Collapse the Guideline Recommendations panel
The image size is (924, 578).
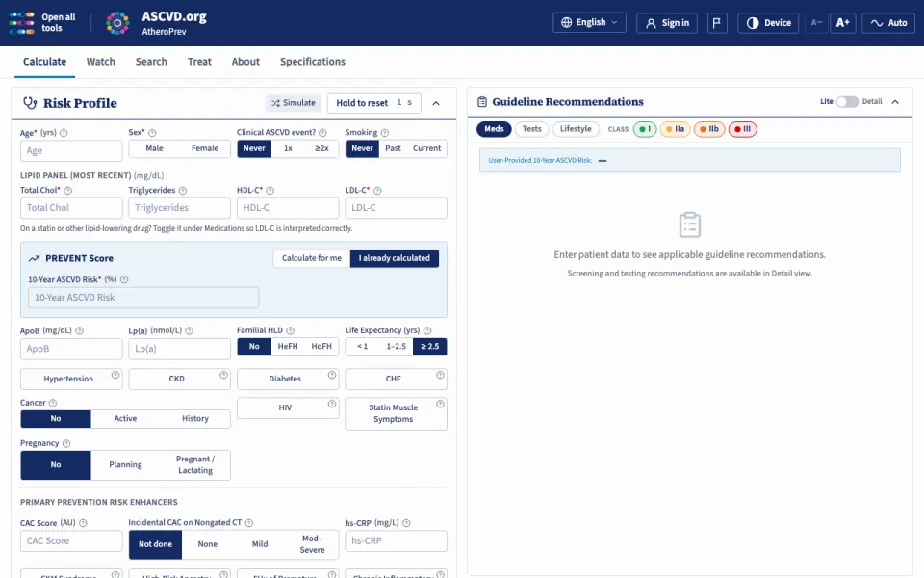tap(895, 102)
